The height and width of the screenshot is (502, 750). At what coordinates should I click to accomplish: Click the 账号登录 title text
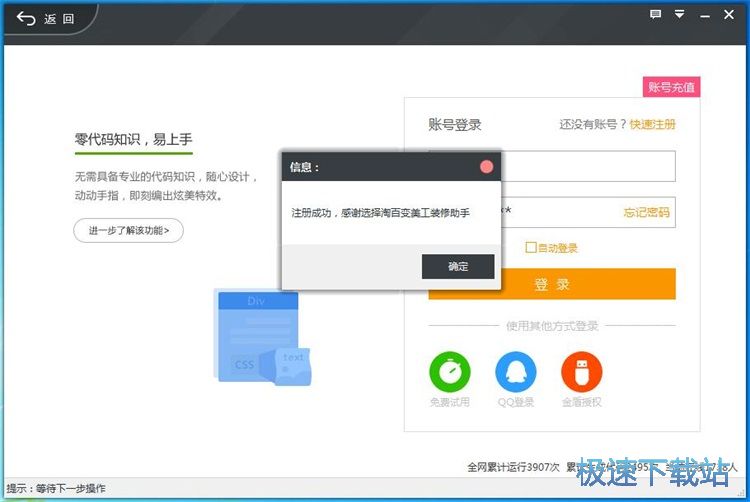455,125
